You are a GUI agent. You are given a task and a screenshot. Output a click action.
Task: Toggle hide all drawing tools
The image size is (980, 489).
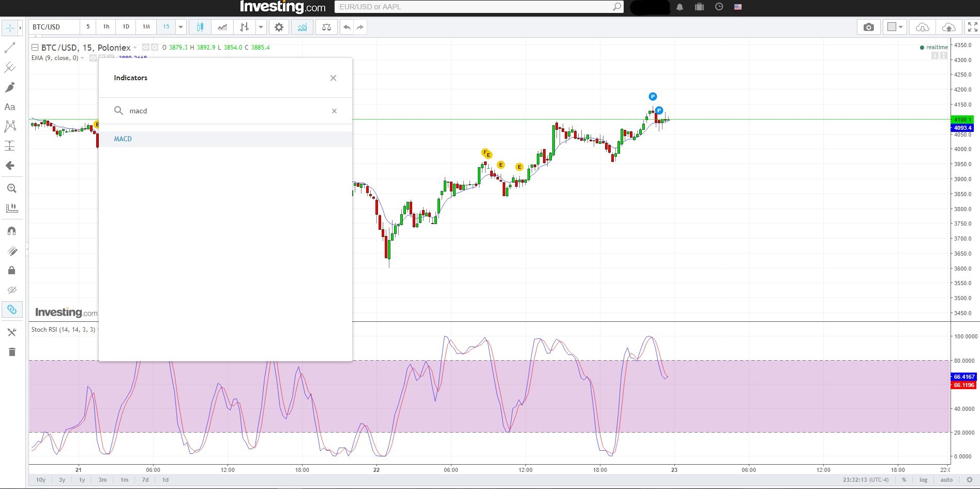click(x=11, y=290)
